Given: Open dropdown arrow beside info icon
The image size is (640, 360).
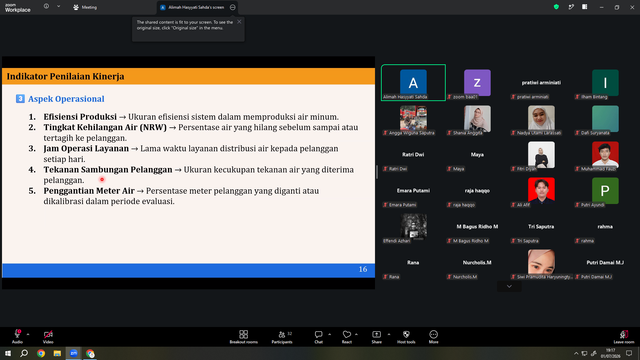Looking at the screenshot, I should [x=58, y=7].
